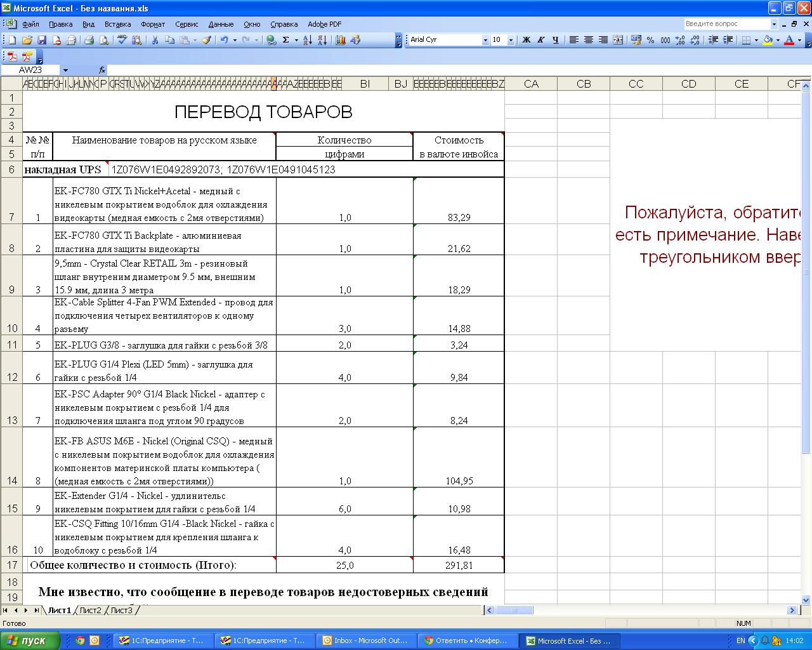Viewport: 812px width, 650px height.
Task: Click the vertical scrollbar down arrow
Action: [x=806, y=599]
